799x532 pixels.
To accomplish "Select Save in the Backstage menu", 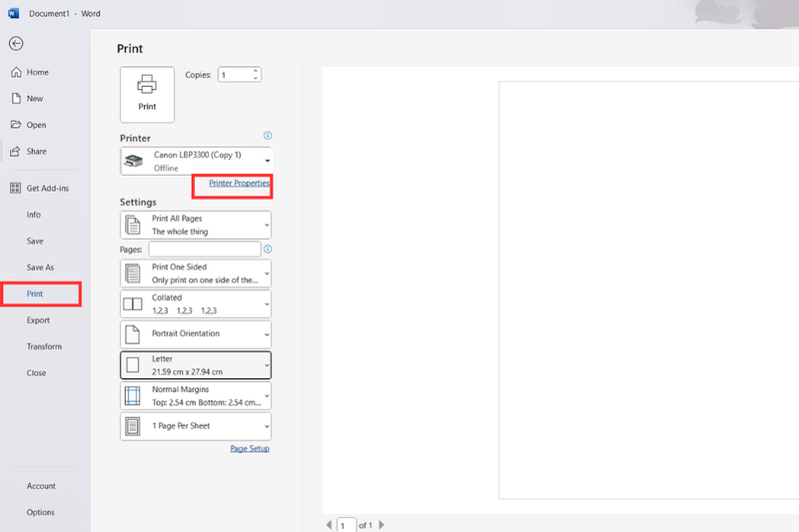I will [35, 242].
